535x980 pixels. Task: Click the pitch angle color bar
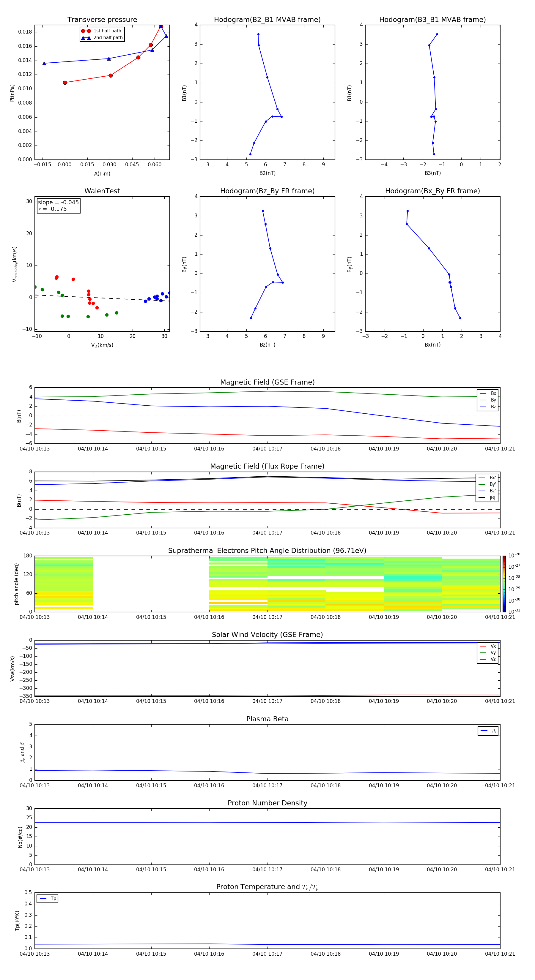click(x=504, y=584)
